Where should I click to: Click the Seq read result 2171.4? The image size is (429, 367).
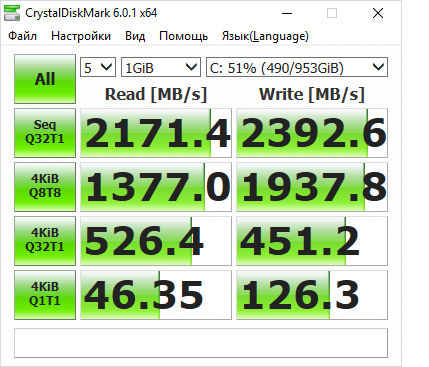(x=156, y=133)
